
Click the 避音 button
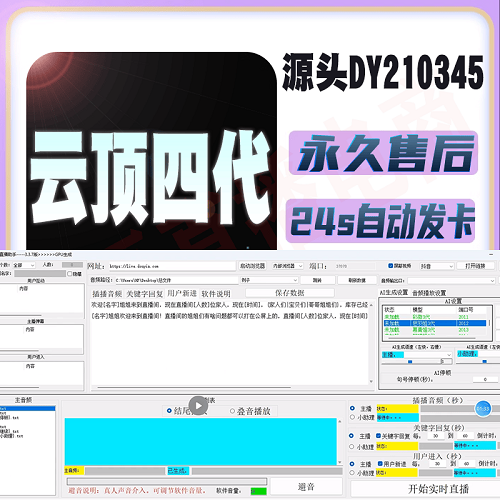pos(306,487)
